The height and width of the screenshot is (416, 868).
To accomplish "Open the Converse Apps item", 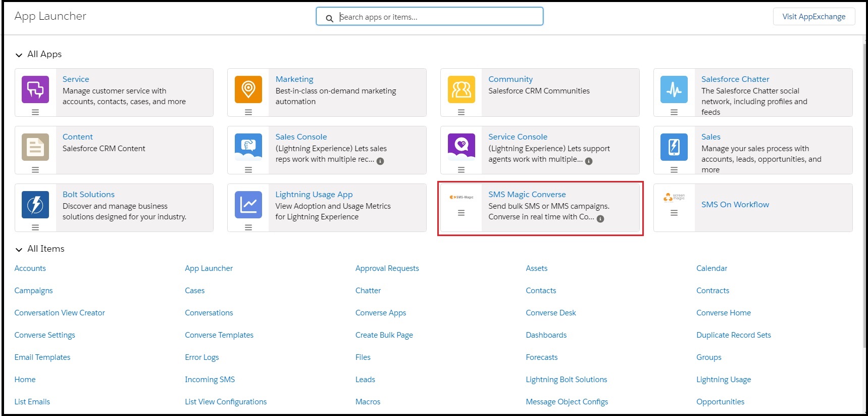I will point(381,313).
